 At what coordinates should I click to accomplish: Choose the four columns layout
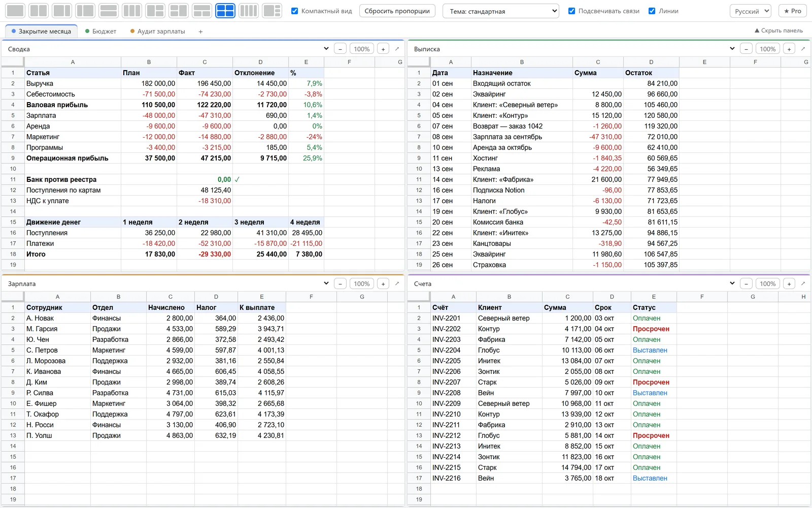[x=249, y=11]
